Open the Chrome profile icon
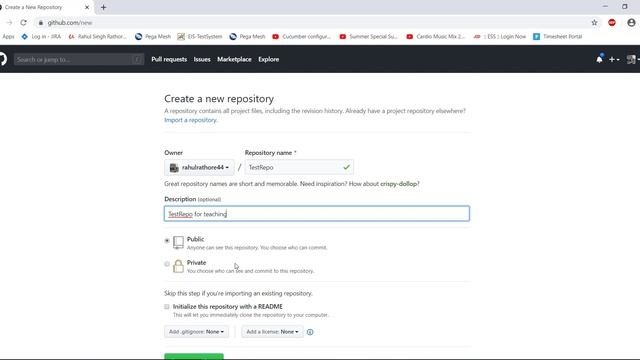The width and height of the screenshot is (640, 360). coord(631,23)
